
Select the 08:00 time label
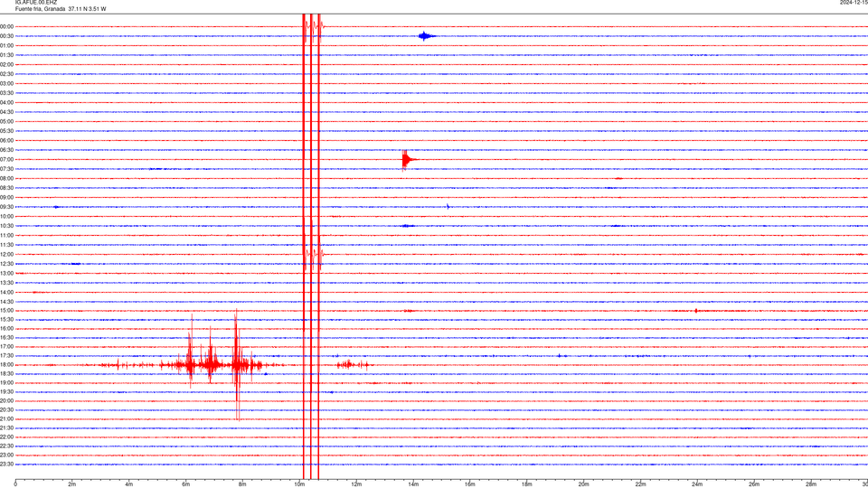tap(7, 178)
